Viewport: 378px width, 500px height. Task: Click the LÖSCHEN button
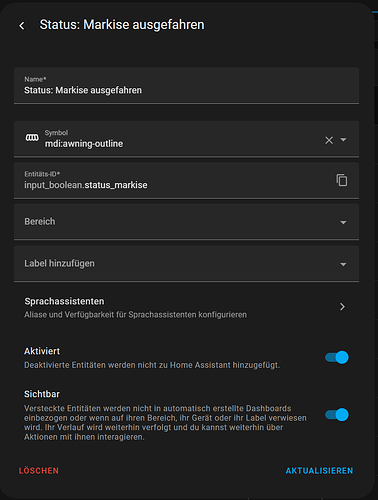point(39,471)
